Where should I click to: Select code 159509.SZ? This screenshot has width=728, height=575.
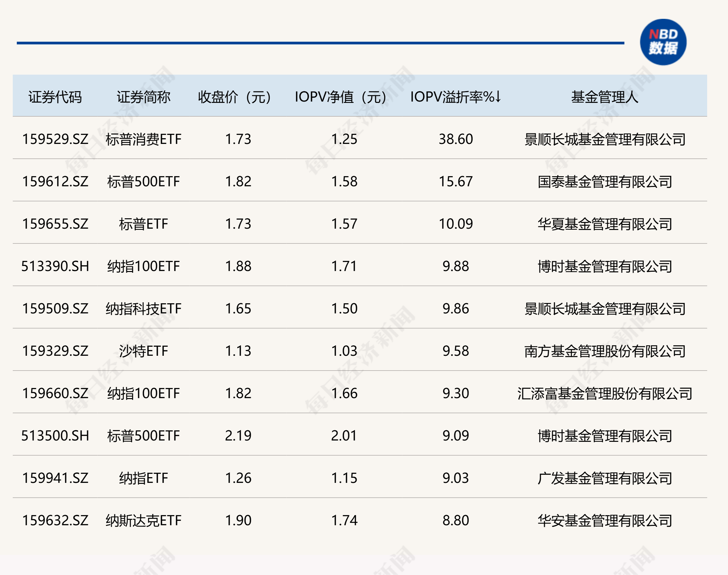(55, 309)
